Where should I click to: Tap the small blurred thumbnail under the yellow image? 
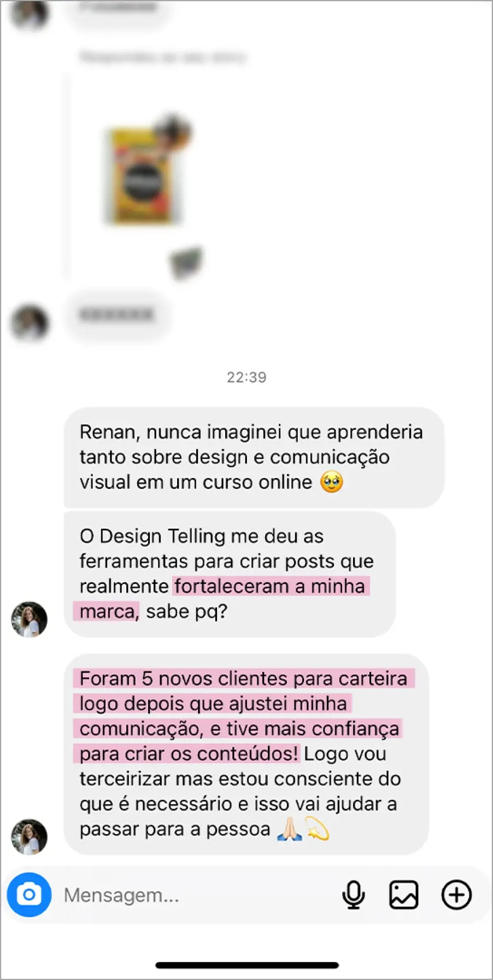pos(186,262)
